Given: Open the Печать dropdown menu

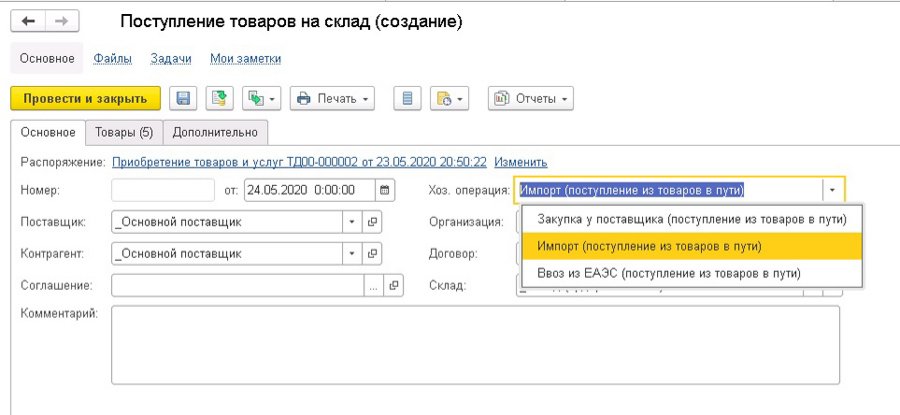Looking at the screenshot, I should [332, 98].
